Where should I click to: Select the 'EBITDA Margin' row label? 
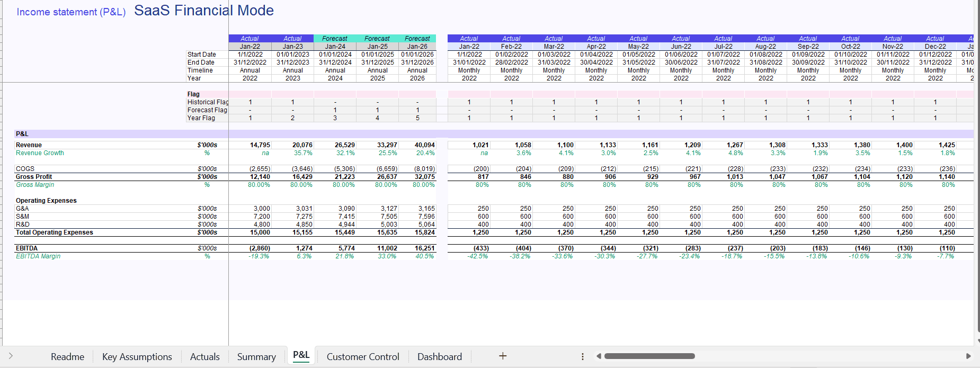click(38, 256)
